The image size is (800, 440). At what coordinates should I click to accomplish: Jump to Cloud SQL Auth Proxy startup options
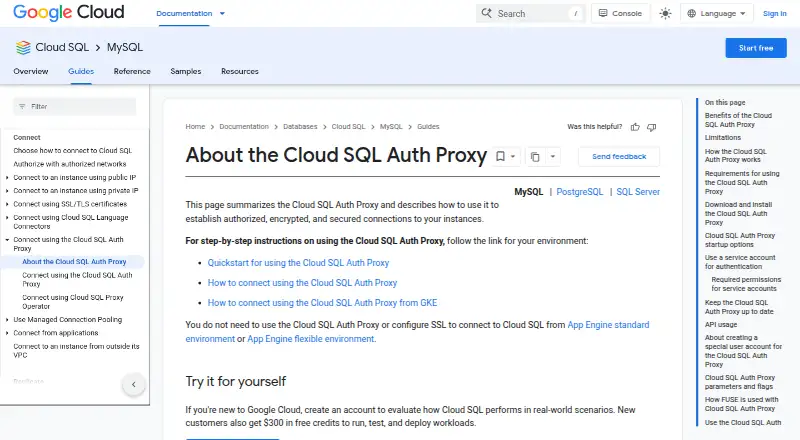coord(739,240)
